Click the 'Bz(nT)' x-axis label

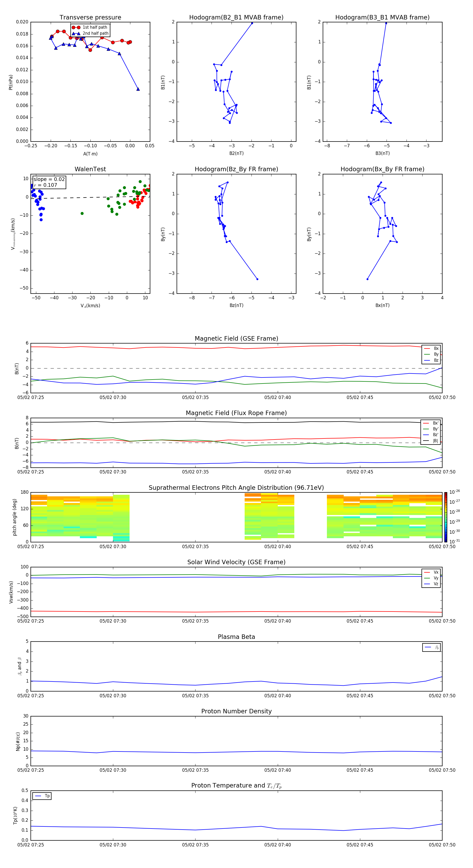236,305
